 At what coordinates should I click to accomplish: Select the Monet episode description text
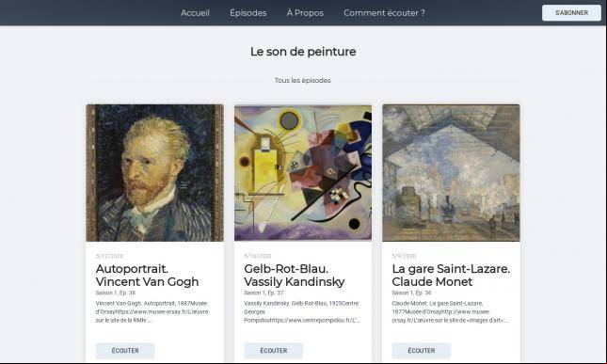[x=450, y=311]
